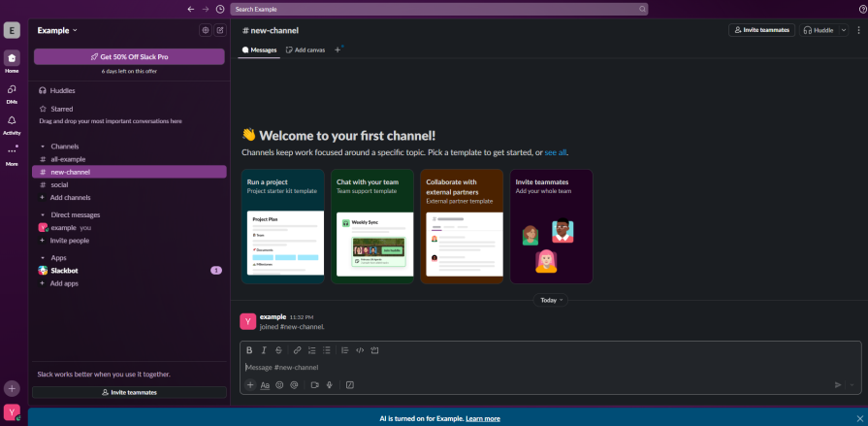Open the example (you) direct message
868x426 pixels.
(x=130, y=228)
